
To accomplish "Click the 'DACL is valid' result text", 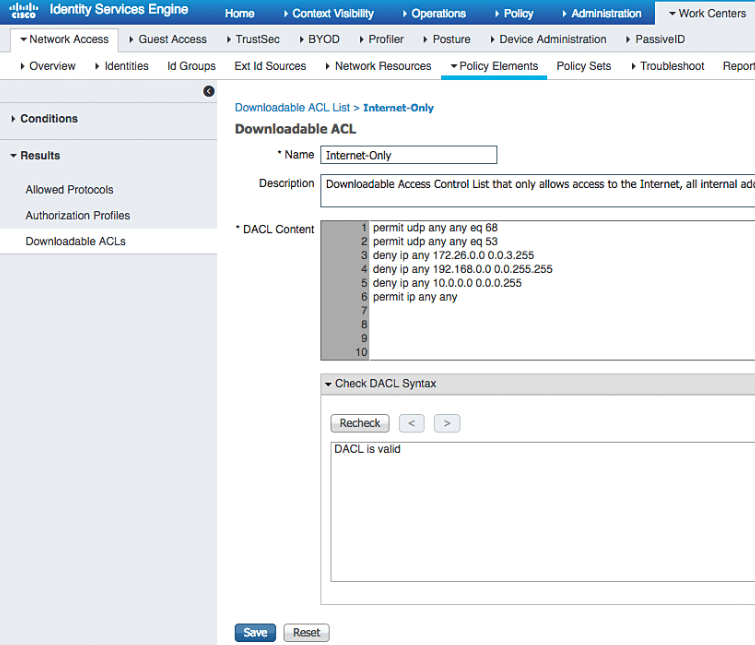I will (x=367, y=449).
